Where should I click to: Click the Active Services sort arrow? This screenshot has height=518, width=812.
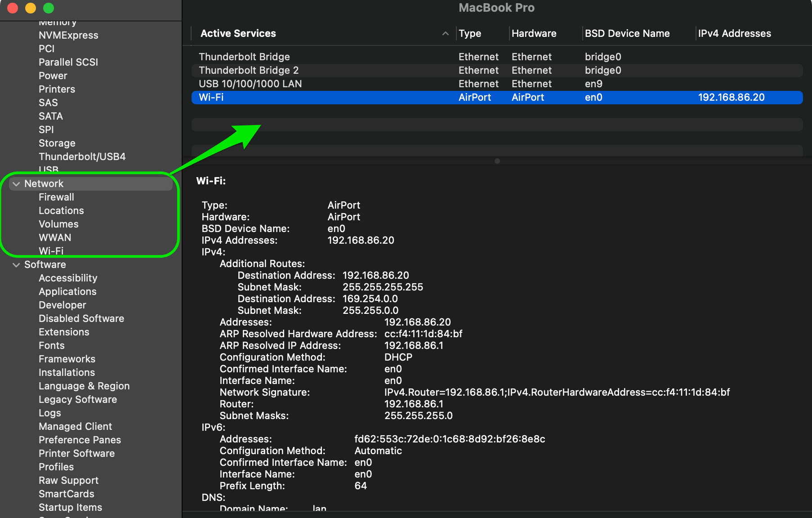click(445, 34)
